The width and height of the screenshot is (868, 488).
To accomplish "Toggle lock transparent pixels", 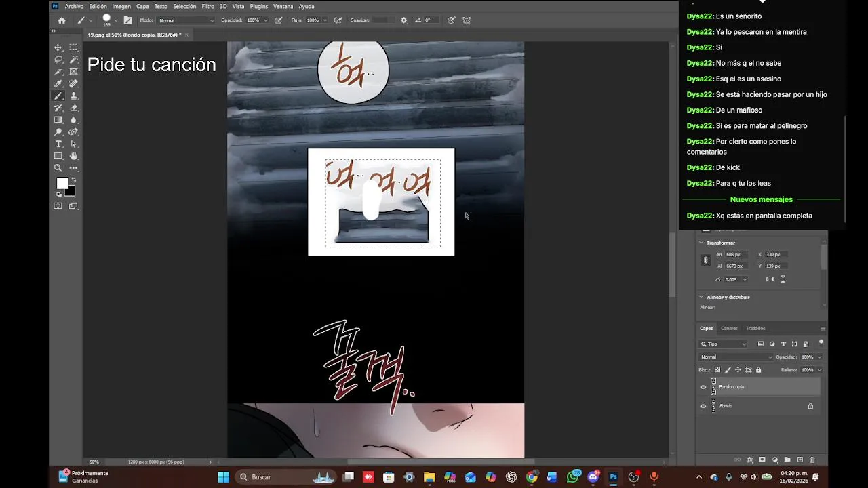I will click(717, 370).
